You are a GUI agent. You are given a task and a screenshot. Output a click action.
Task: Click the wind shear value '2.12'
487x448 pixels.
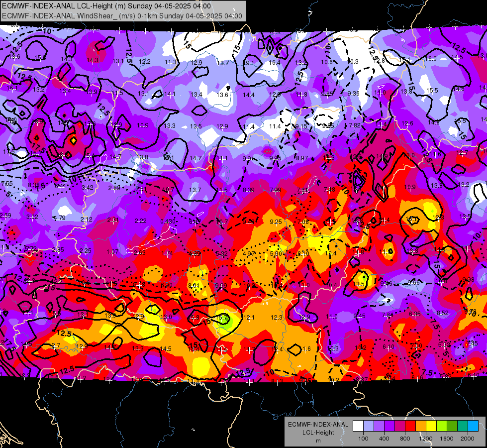point(87,219)
